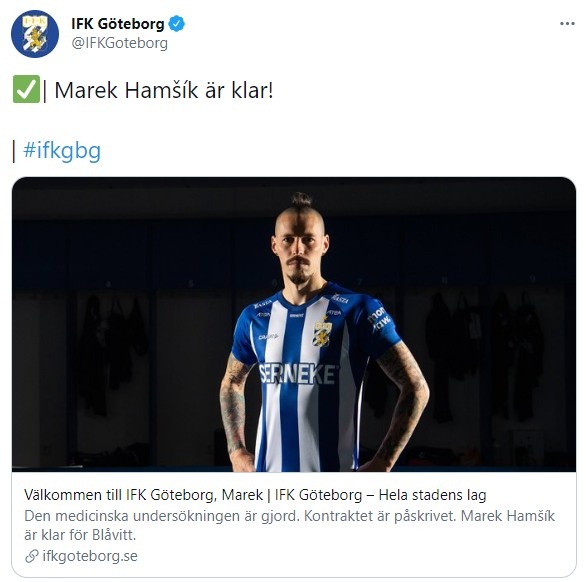586x582 pixels.
Task: Click the club crest on the jersey
Action: point(322,331)
